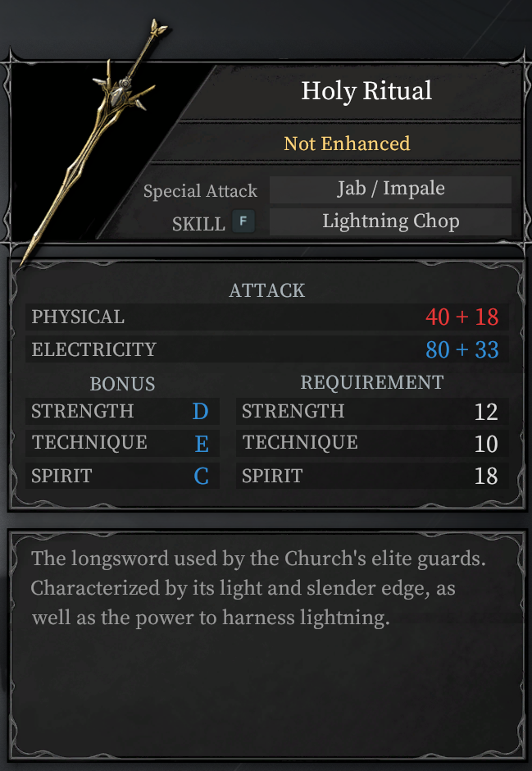Click the Technique bonus grade E
This screenshot has width=532, height=771.
202,444
